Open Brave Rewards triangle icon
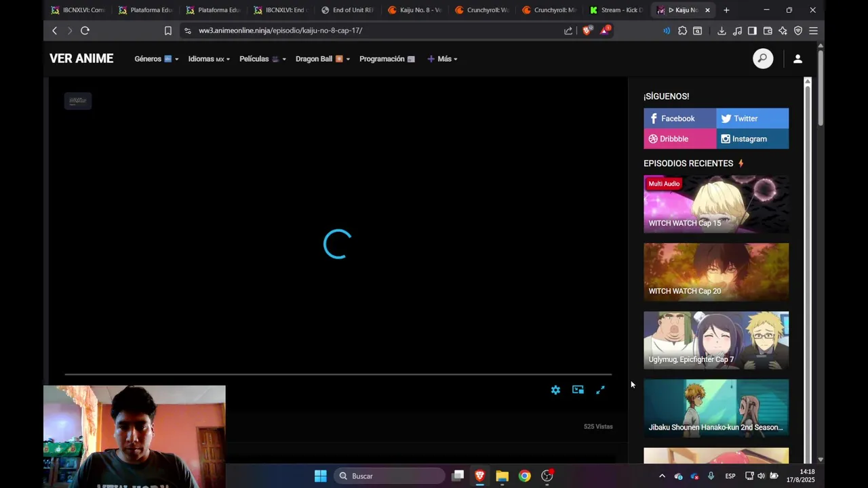Image resolution: width=868 pixels, height=488 pixels. tap(605, 30)
